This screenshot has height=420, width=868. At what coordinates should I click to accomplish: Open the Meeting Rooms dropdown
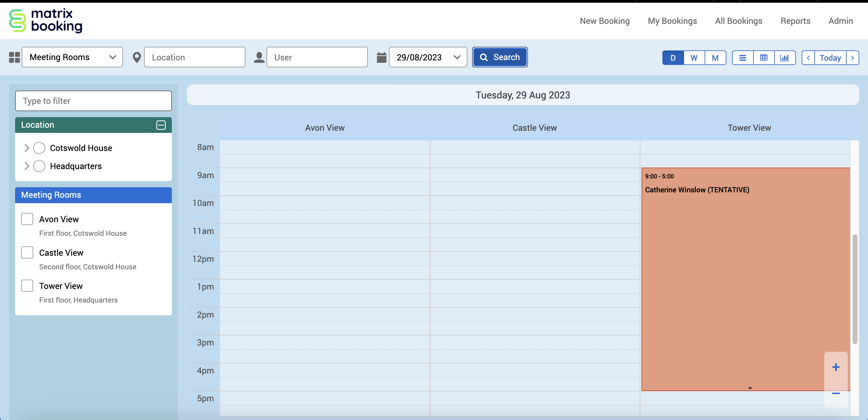pyautogui.click(x=72, y=57)
